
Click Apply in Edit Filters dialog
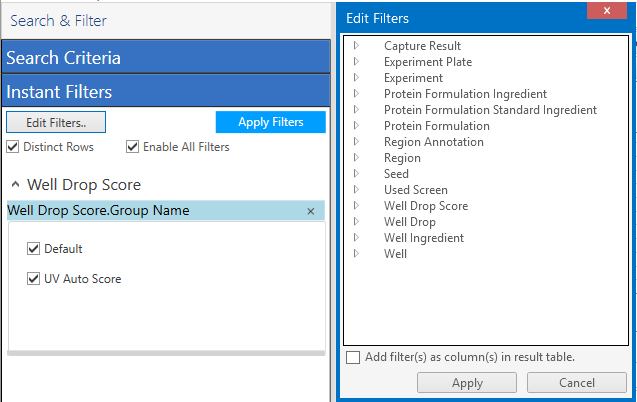467,383
